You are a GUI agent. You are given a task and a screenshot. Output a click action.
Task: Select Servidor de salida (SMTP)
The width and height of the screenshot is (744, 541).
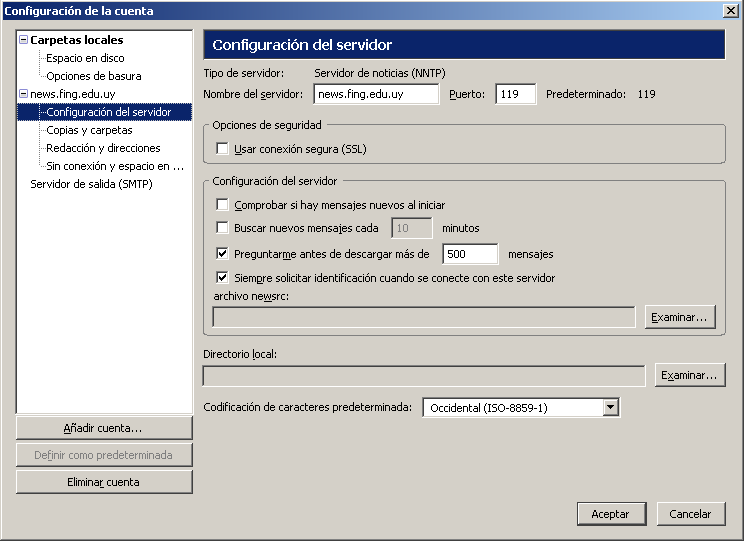click(x=91, y=184)
